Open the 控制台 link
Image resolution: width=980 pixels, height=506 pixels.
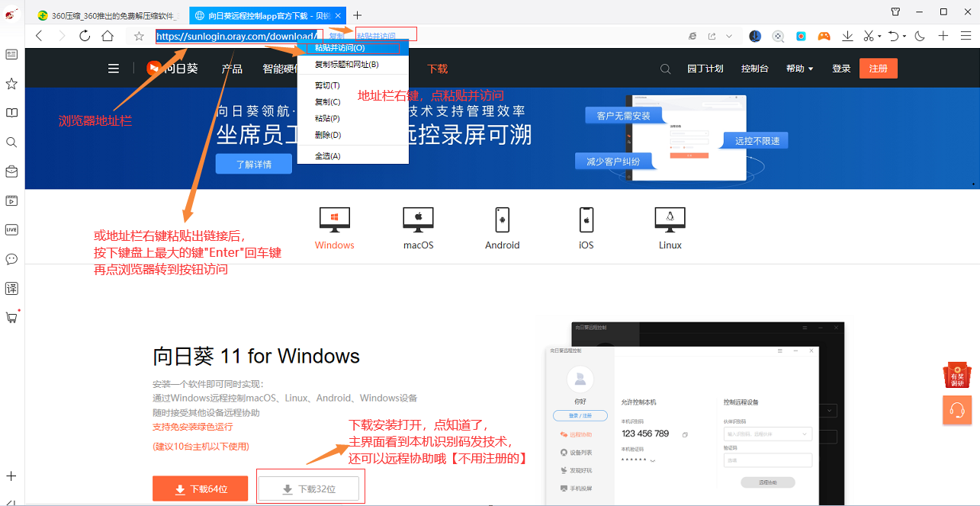coord(755,69)
